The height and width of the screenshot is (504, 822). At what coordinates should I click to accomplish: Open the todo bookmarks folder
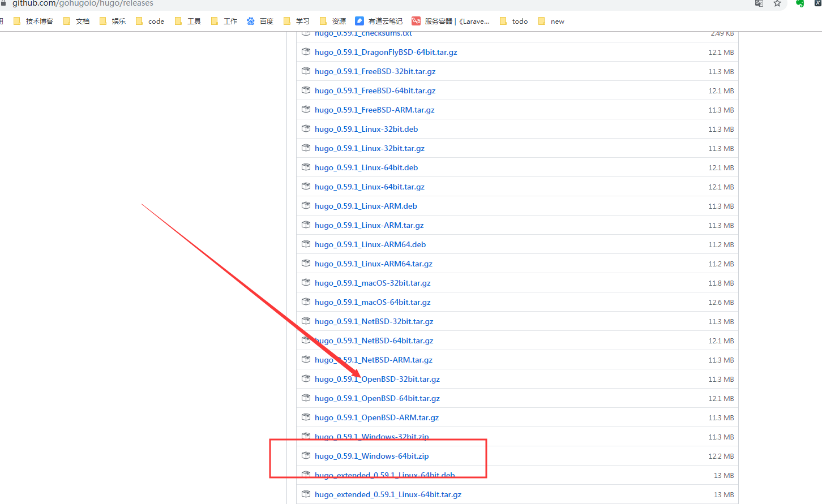[514, 21]
